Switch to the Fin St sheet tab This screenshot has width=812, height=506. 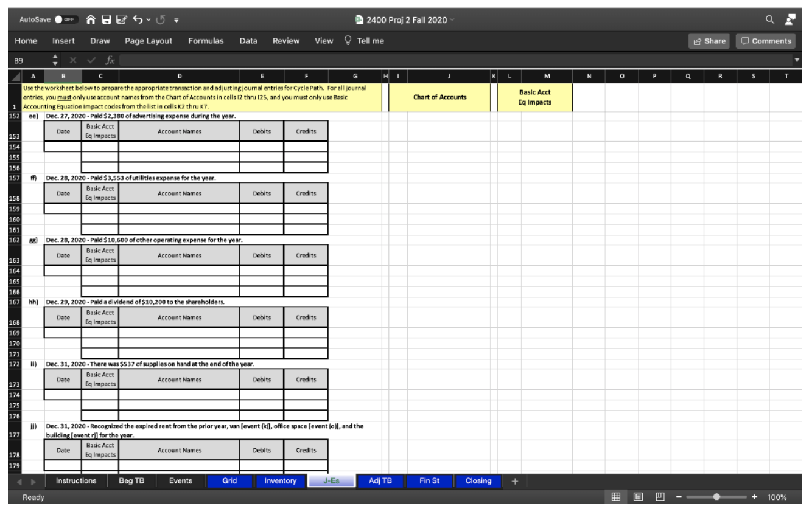coord(429,481)
